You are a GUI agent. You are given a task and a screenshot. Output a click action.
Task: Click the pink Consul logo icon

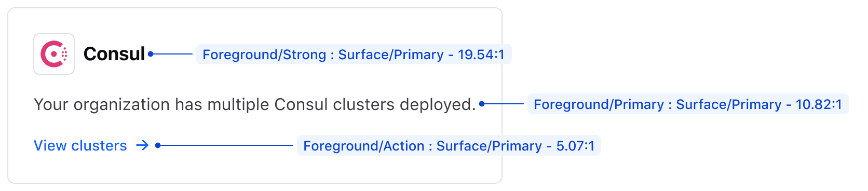coord(54,54)
